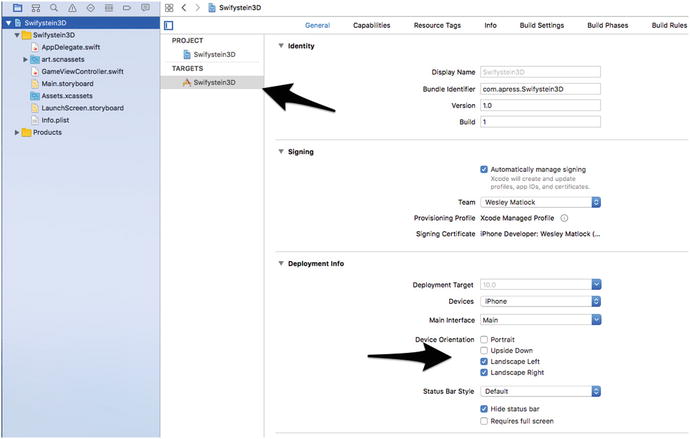
Task: Open the Breakpoint navigator icon
Action: pyautogui.click(x=127, y=7)
